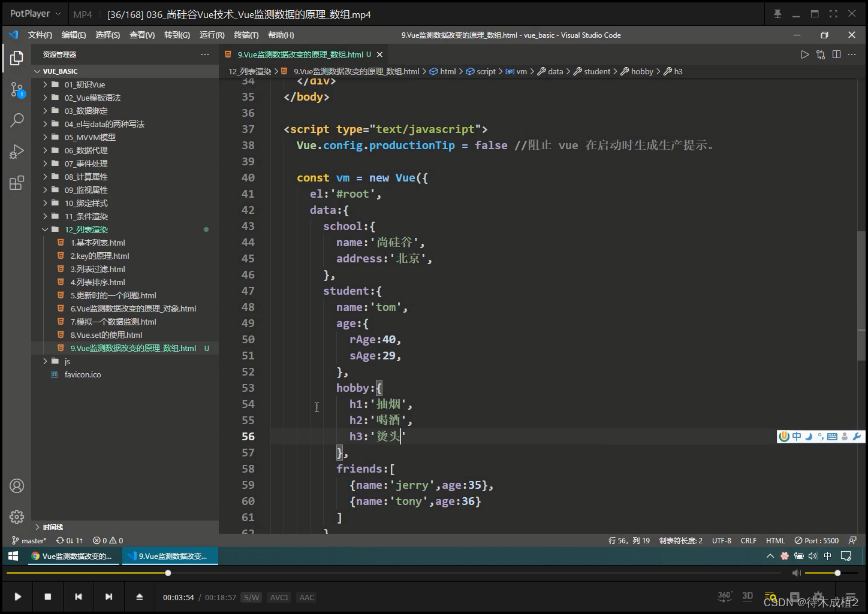Close the 9.Vue监测数据 editor tab
This screenshot has width=868, height=614.
click(379, 55)
